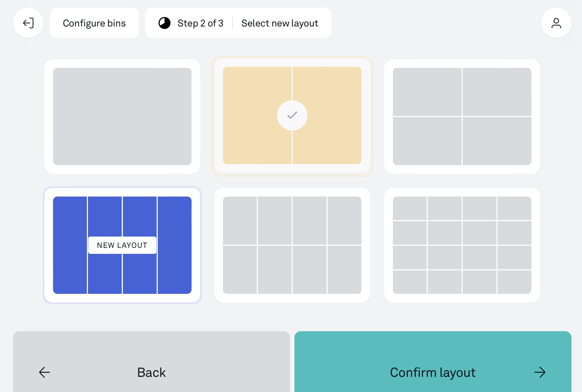Pick the 4x4 sixteen-bin layout
Viewport: 582px width, 392px height.
(x=462, y=245)
